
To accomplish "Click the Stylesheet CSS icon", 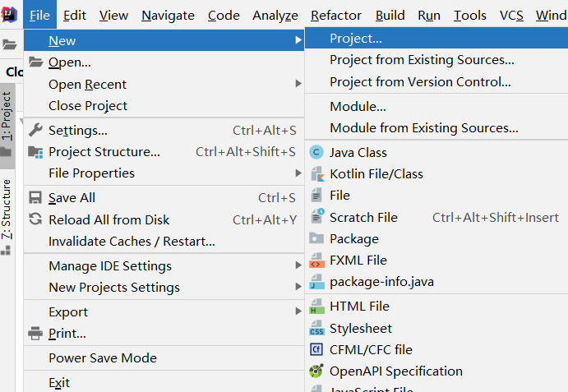I will [x=316, y=329].
